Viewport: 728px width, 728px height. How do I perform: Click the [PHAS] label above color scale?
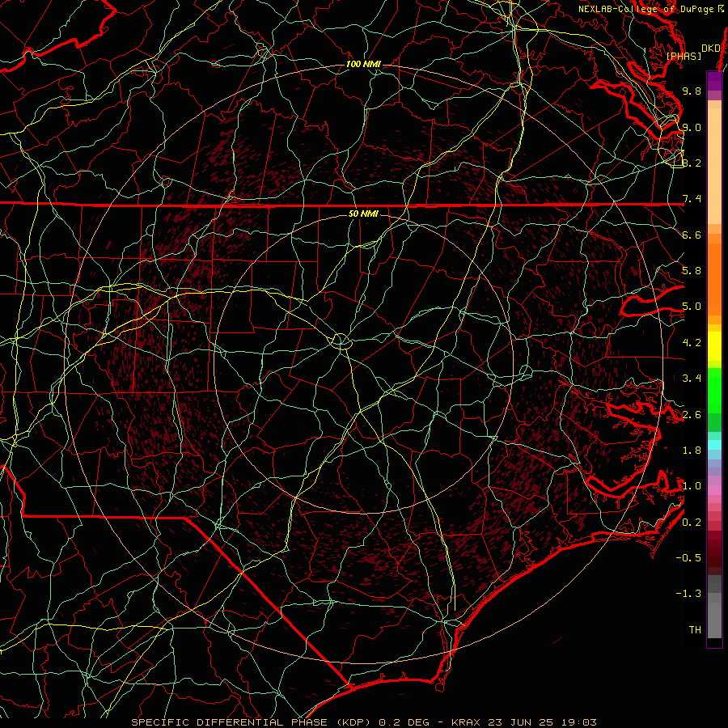click(x=684, y=56)
